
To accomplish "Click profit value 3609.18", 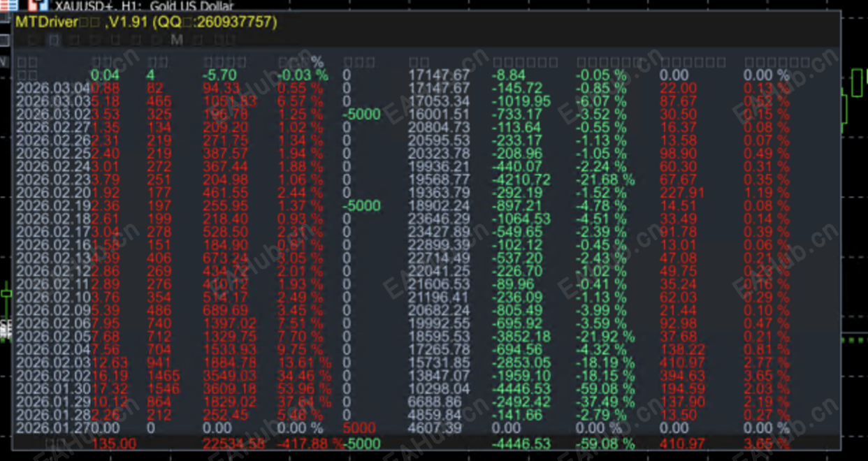I will pyautogui.click(x=230, y=389).
